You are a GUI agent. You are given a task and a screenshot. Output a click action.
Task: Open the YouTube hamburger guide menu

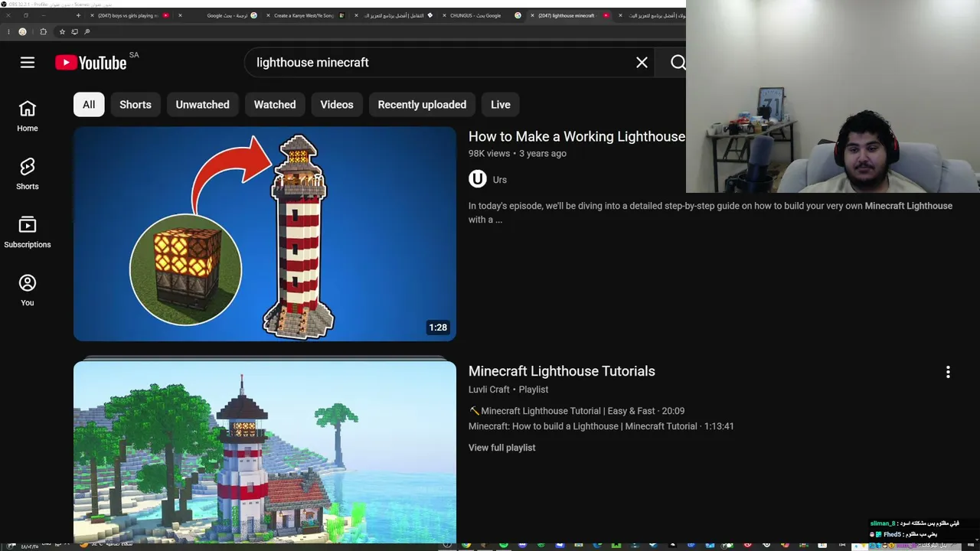(x=28, y=63)
